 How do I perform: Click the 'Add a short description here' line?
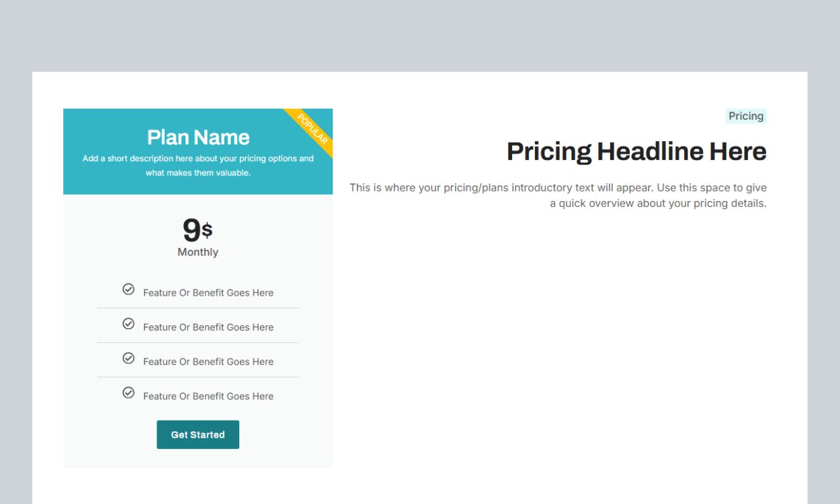(198, 159)
